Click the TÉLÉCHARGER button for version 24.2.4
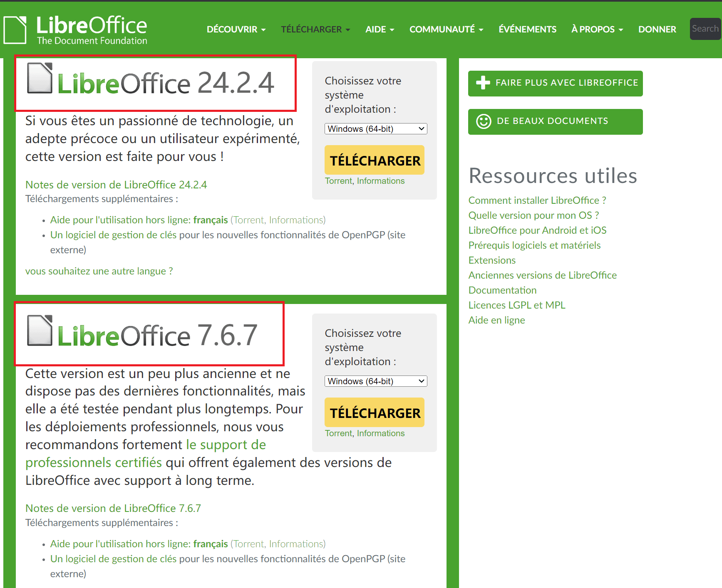 374,160
